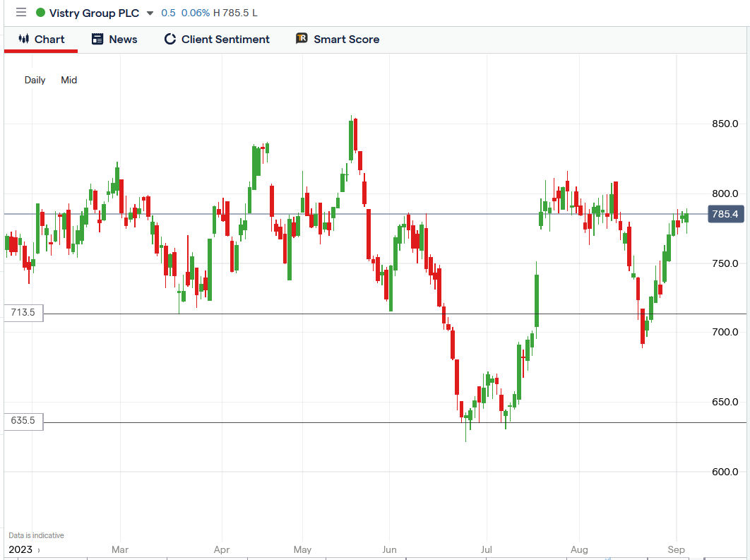The image size is (750, 560).
Task: Click the Data is indicative note
Action: (x=36, y=535)
